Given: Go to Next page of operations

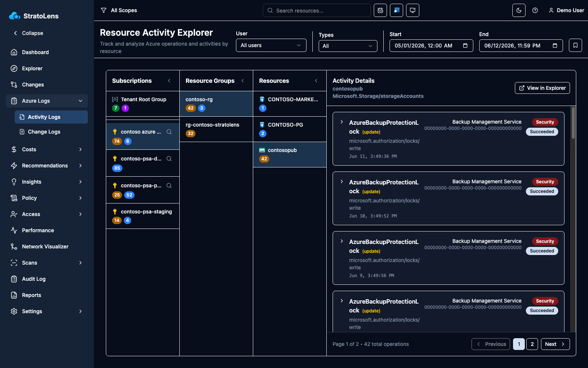Looking at the screenshot, I should pyautogui.click(x=555, y=344).
